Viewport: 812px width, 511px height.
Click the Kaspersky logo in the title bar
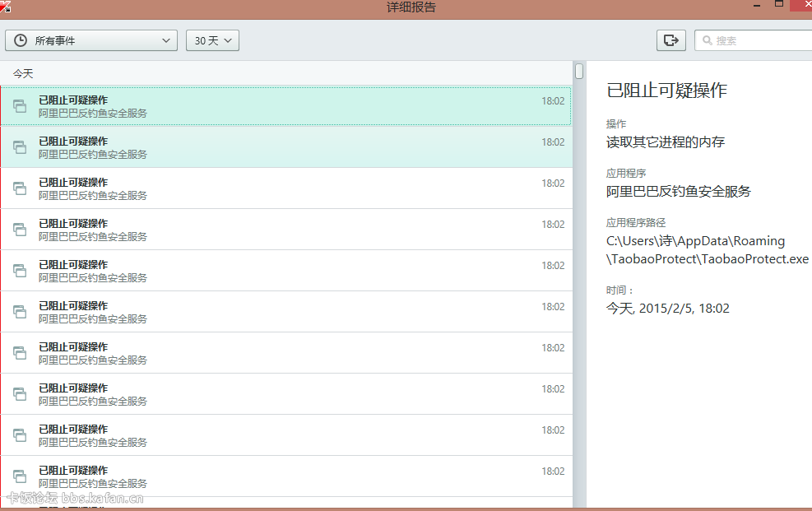pyautogui.click(x=5, y=7)
